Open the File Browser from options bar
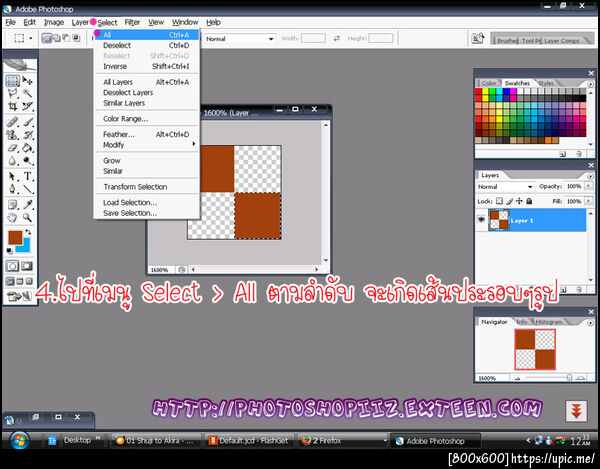 478,39
